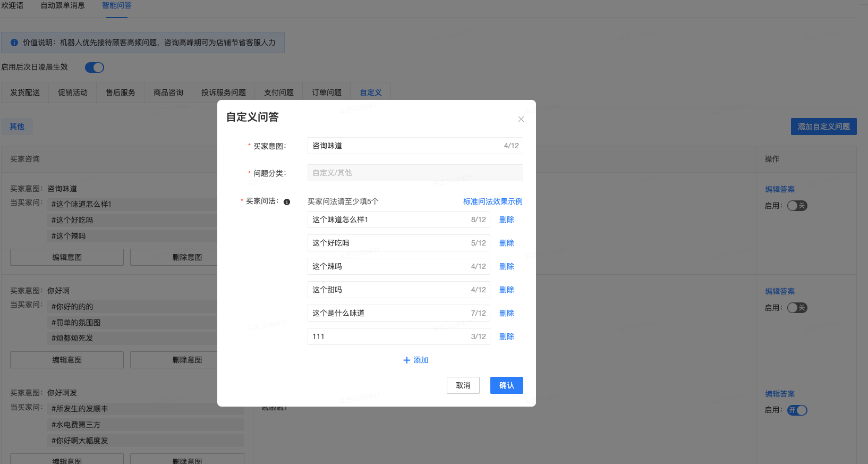The width and height of the screenshot is (868, 464).
Task: Switch to the 智能问答 tab
Action: point(117,5)
